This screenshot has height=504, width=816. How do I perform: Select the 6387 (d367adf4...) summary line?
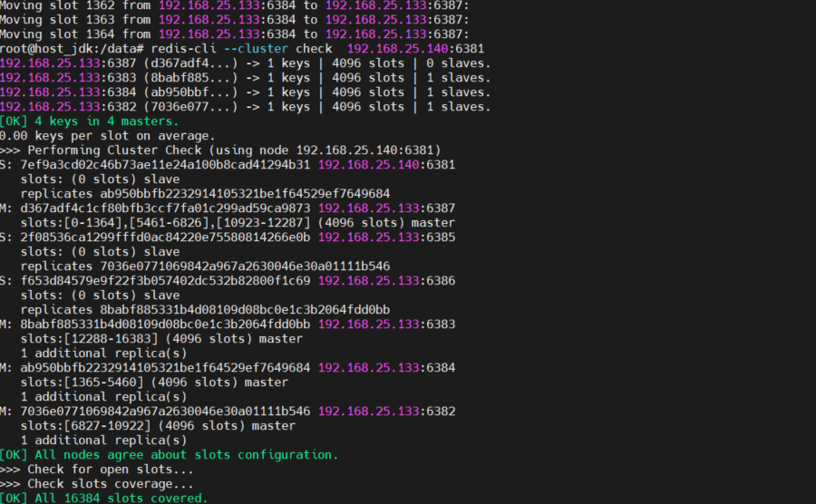point(245,63)
